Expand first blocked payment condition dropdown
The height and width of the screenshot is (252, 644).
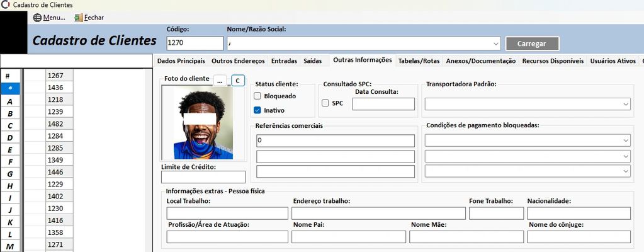point(625,140)
